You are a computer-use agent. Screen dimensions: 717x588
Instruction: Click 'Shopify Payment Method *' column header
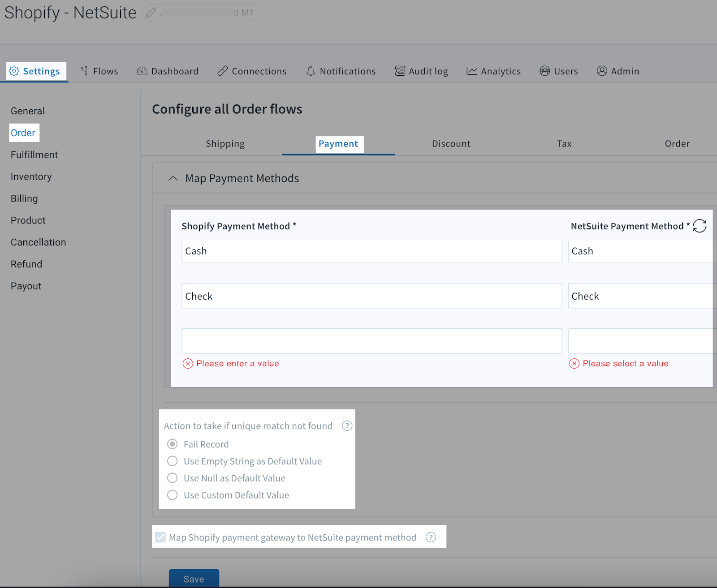239,226
